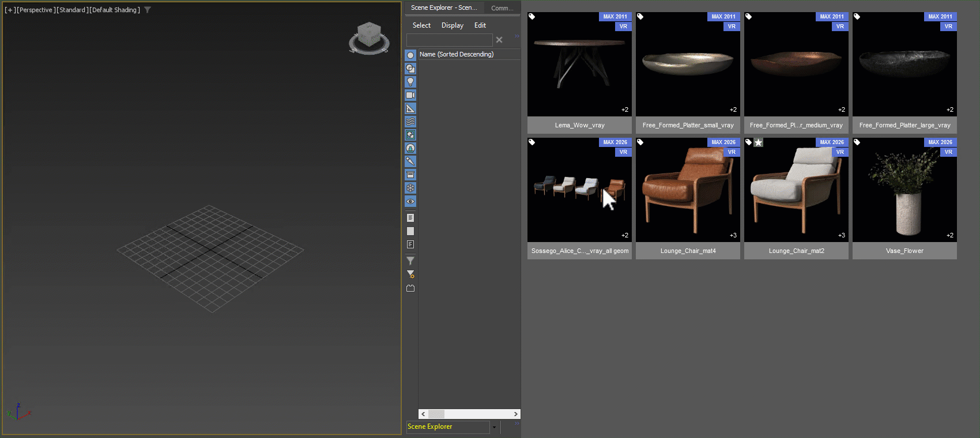980x438 pixels.
Task: Select the Lema_Wow_vray table thumbnail
Action: pos(579,65)
